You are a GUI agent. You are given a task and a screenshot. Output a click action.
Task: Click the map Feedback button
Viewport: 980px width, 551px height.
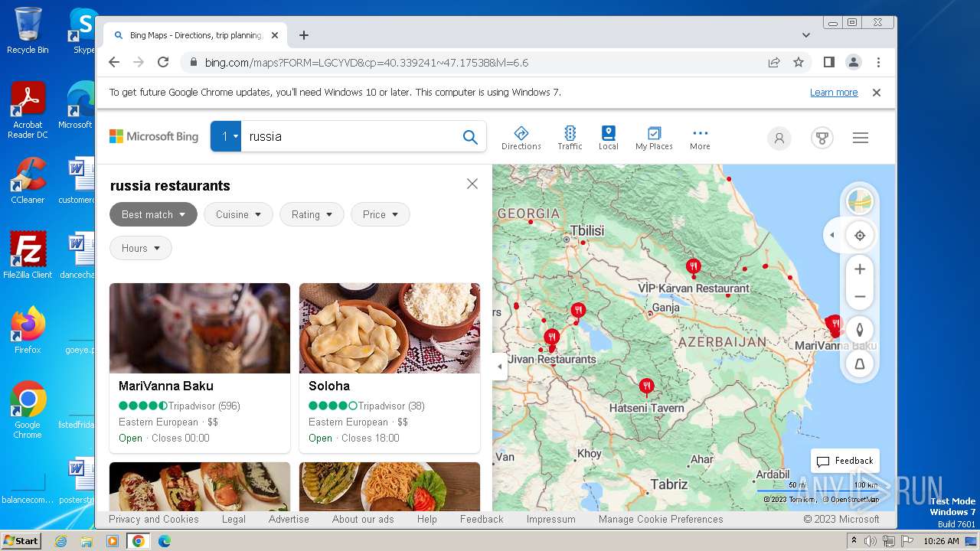pyautogui.click(x=845, y=461)
